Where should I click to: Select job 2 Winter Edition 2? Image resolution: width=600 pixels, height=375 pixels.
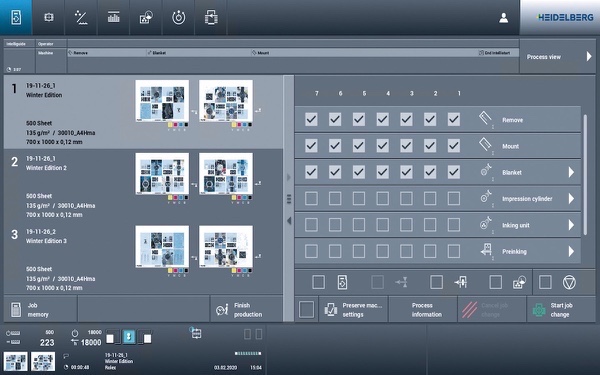coord(143,185)
